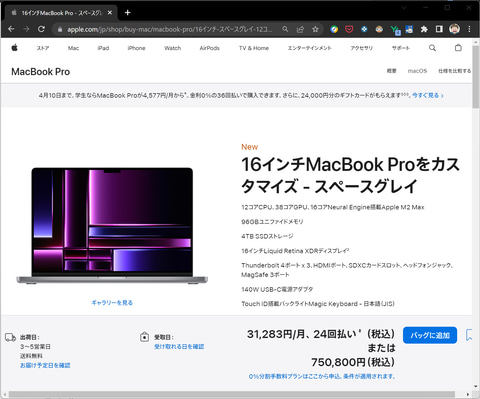Open the Extensions puzzle menu
This screenshot has width=480, height=399.
coord(424,29)
